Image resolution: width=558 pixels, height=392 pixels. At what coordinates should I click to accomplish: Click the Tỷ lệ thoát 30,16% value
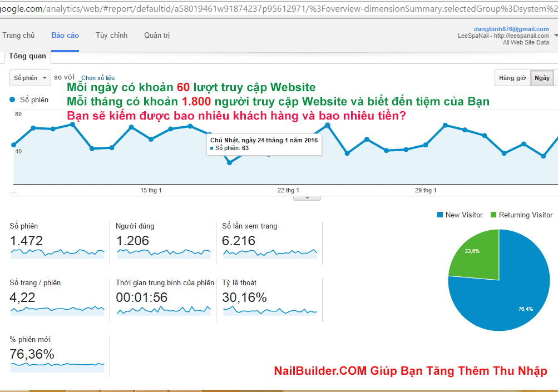[244, 297]
